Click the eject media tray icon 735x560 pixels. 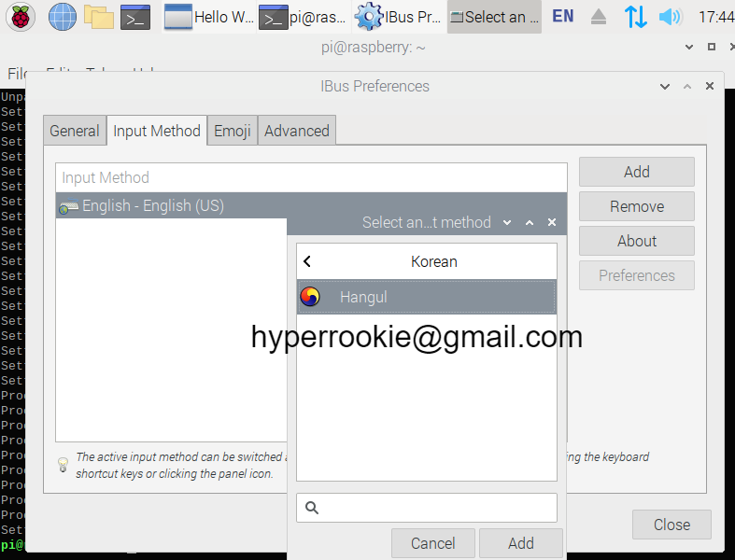[599, 17]
